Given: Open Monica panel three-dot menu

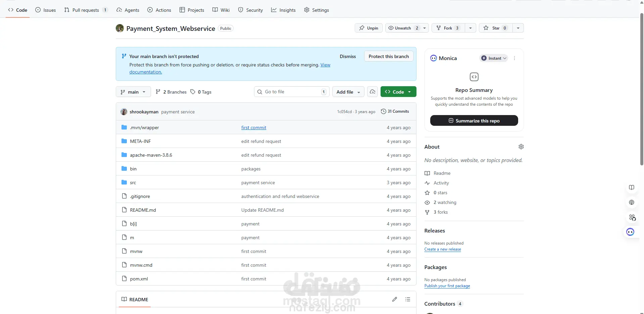Looking at the screenshot, I should click(x=514, y=58).
